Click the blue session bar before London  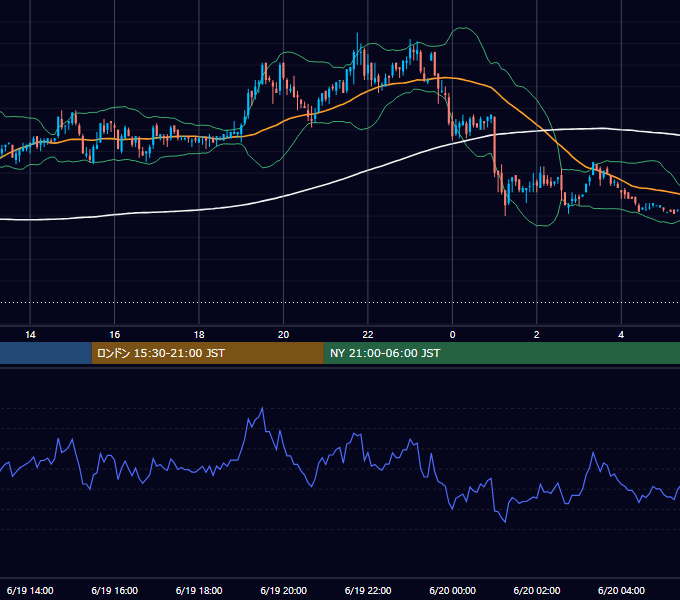coord(46,353)
